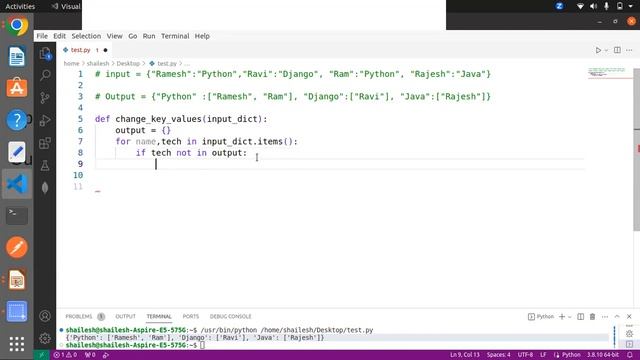Open the View menu

tap(114, 36)
